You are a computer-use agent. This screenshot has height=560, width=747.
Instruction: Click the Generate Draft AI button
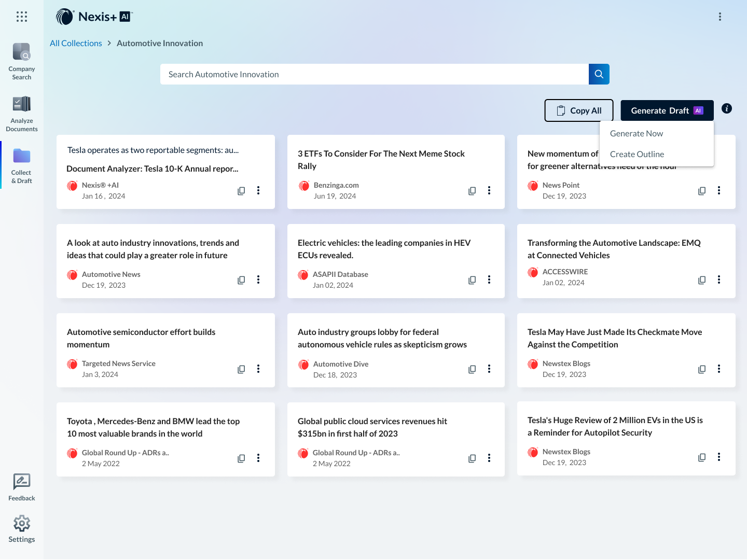pyautogui.click(x=667, y=110)
